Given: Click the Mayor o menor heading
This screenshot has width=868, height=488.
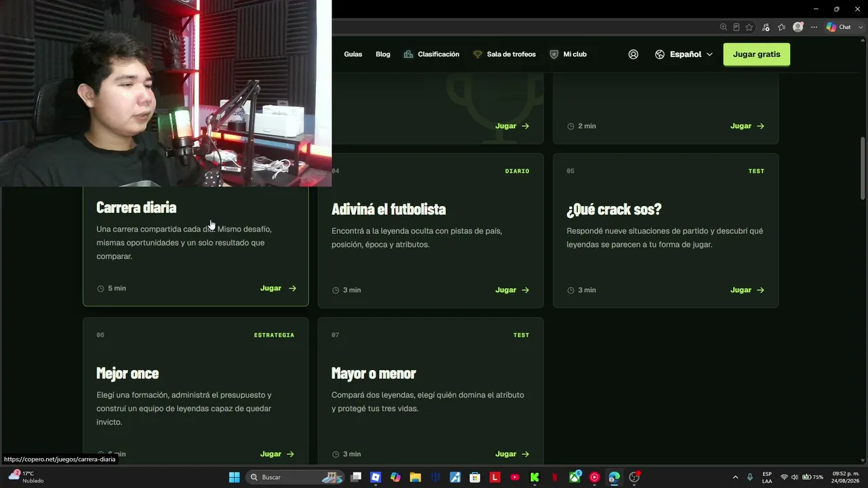Looking at the screenshot, I should 374,373.
